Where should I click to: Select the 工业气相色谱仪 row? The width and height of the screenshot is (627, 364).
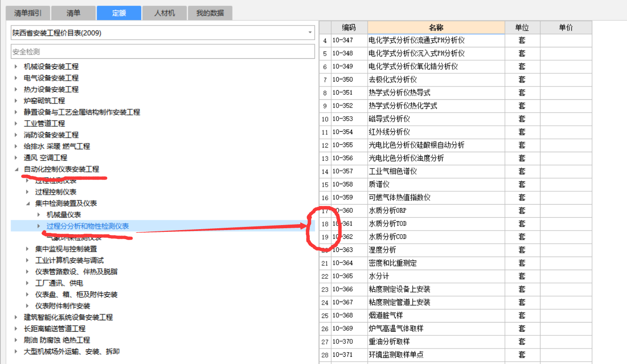(x=456, y=172)
